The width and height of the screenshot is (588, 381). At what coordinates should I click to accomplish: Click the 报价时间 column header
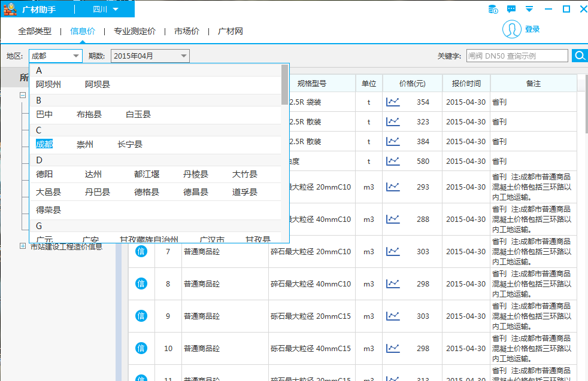[x=466, y=84]
